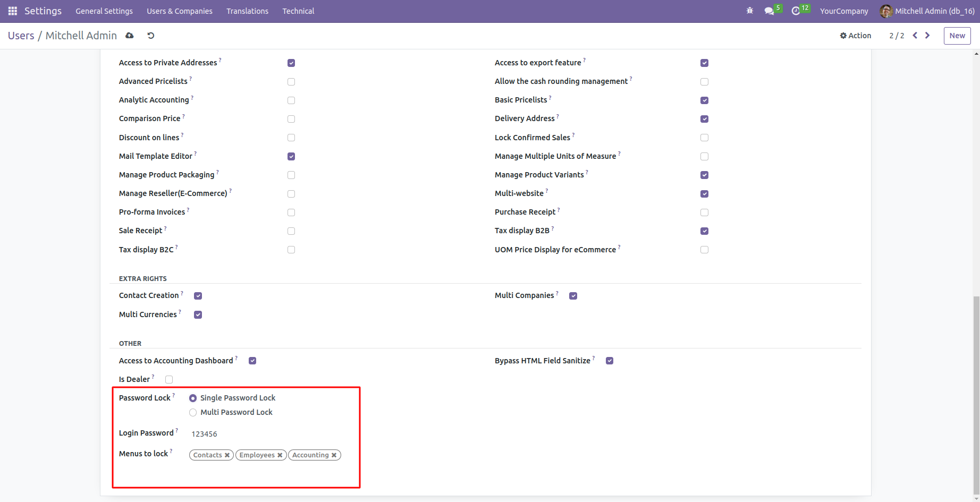Open the conversations messages icon
This screenshot has width=980, height=502.
point(769,11)
